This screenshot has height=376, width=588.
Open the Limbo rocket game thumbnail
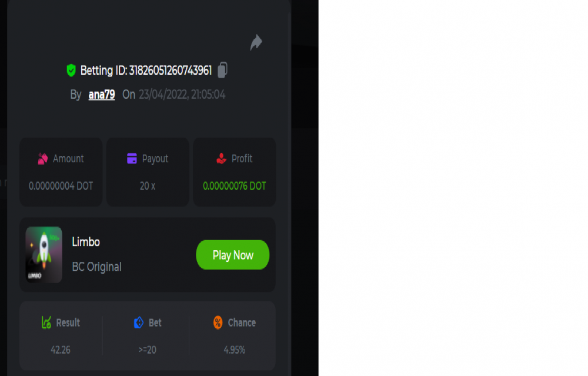point(44,254)
